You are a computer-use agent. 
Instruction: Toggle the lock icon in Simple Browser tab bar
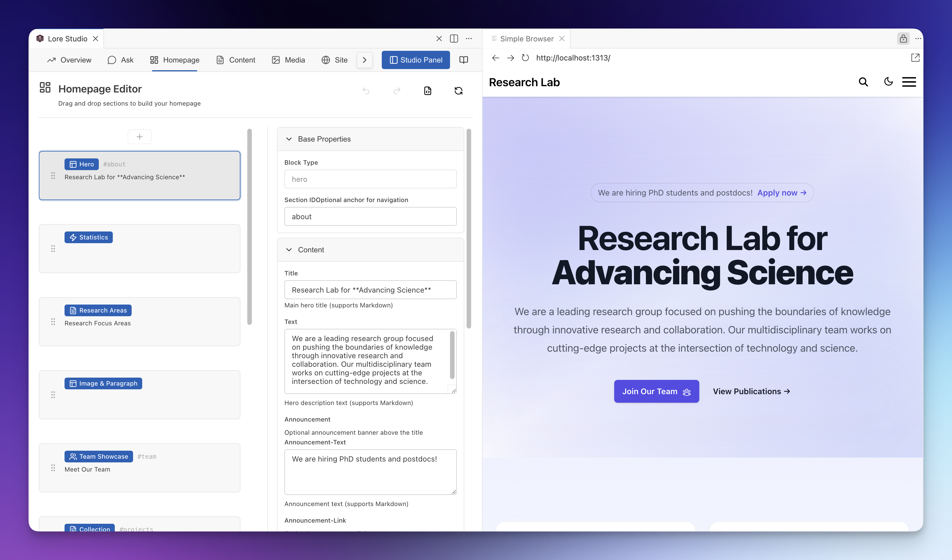point(903,39)
